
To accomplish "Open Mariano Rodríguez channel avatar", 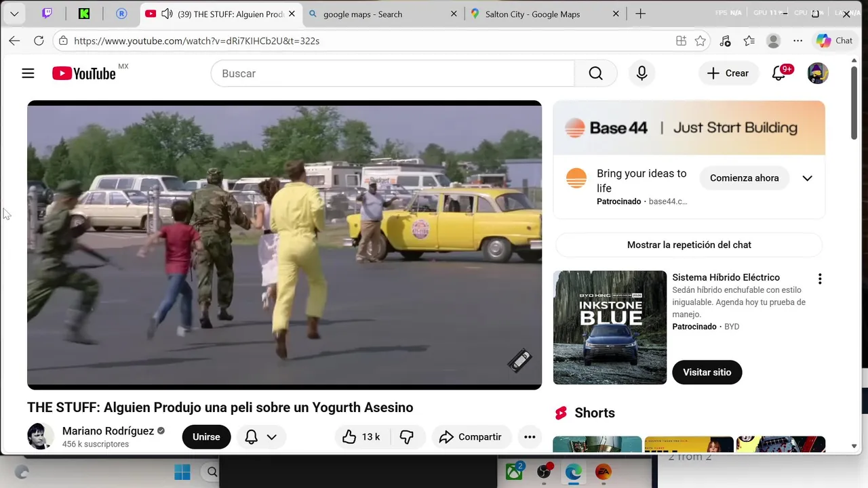I will 40,436.
